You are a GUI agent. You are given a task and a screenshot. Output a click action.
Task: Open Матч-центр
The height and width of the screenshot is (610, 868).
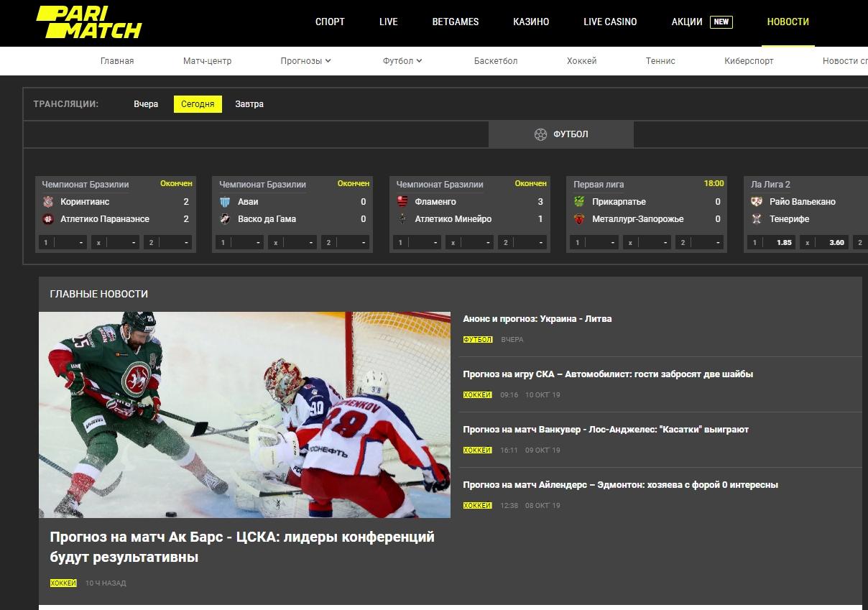coord(208,61)
